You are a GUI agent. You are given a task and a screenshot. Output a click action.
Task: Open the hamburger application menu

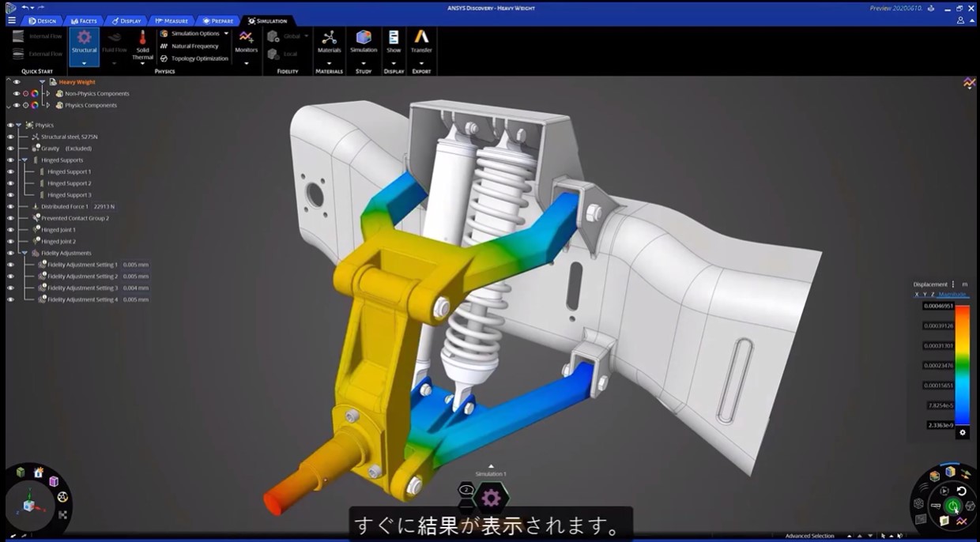tap(11, 21)
